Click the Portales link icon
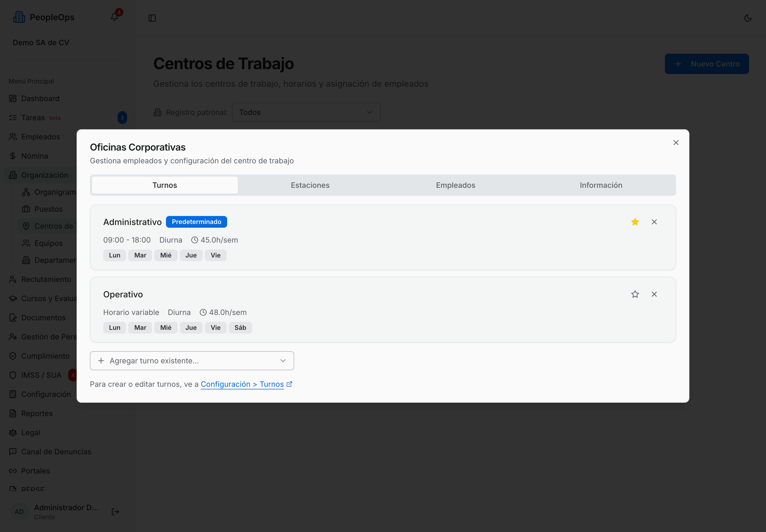This screenshot has height=532, width=766. tap(13, 471)
